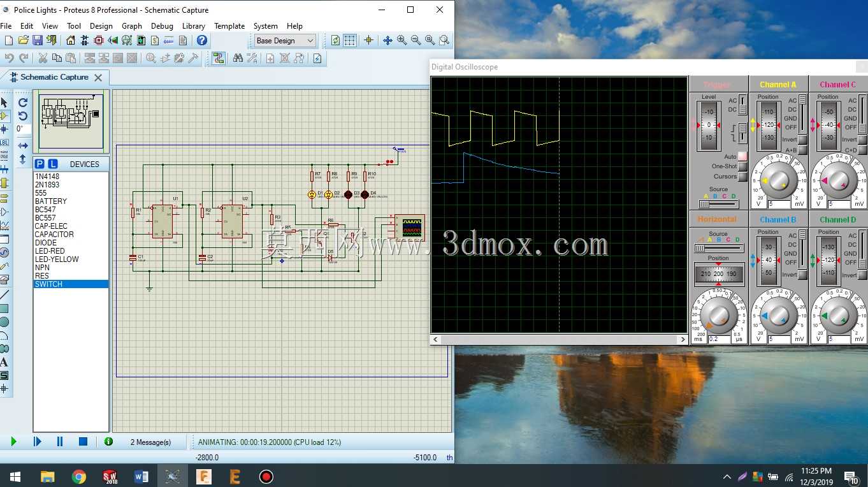Screen dimensions: 868x487
Task: Open the Design menu
Action: coord(101,26)
